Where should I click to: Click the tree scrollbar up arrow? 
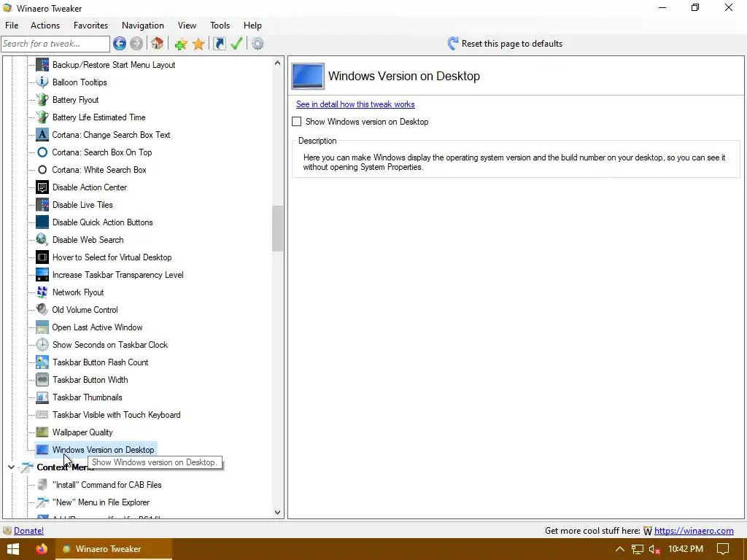coord(278,63)
